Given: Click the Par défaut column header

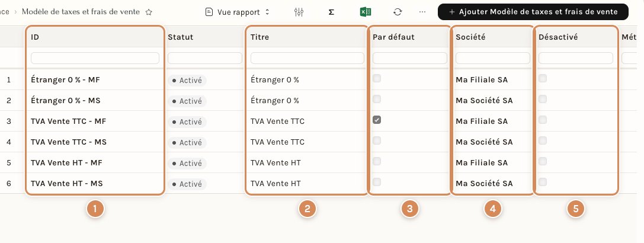Looking at the screenshot, I should 393,37.
